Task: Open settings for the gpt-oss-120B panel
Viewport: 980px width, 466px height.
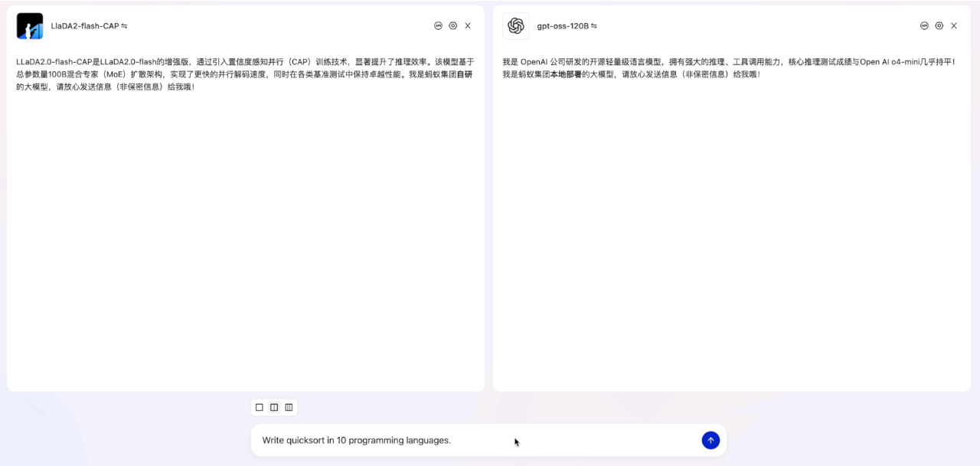Action: coord(939,25)
